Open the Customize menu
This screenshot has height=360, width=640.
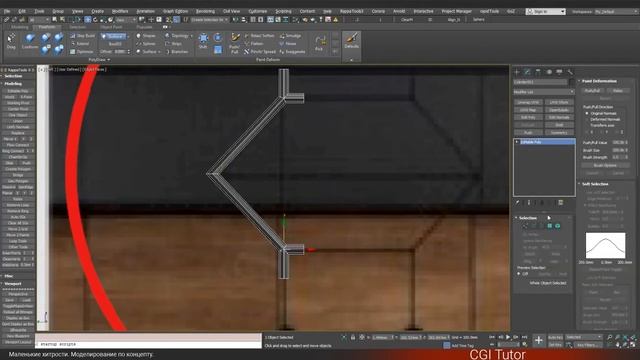click(258, 11)
